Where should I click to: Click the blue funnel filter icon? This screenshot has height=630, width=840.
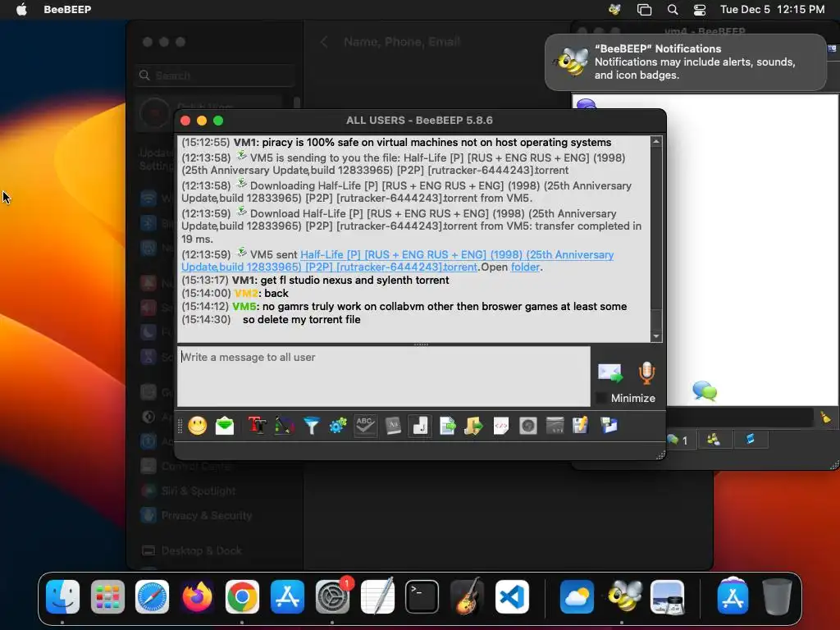311,426
